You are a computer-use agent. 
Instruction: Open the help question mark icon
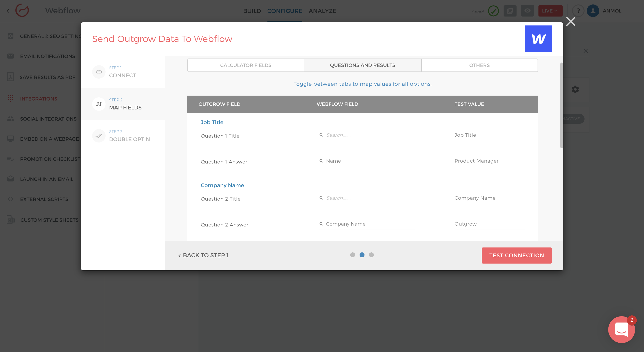[578, 11]
